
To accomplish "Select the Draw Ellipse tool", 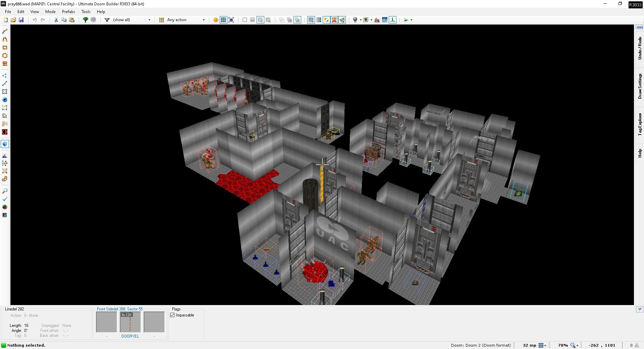I will (x=5, y=55).
